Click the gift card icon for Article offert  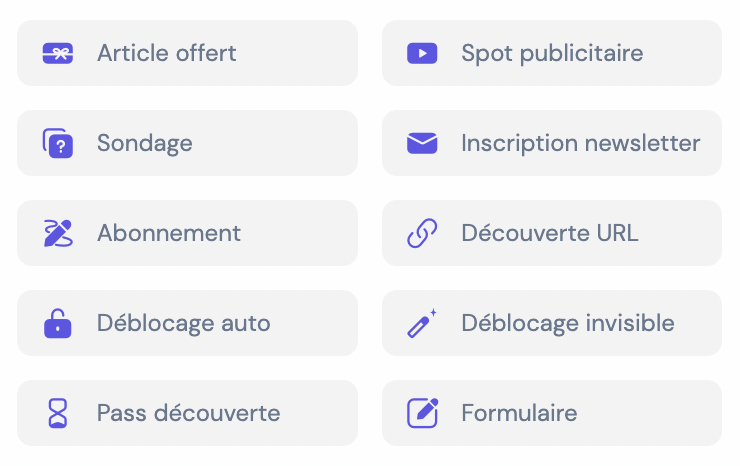[x=58, y=53]
